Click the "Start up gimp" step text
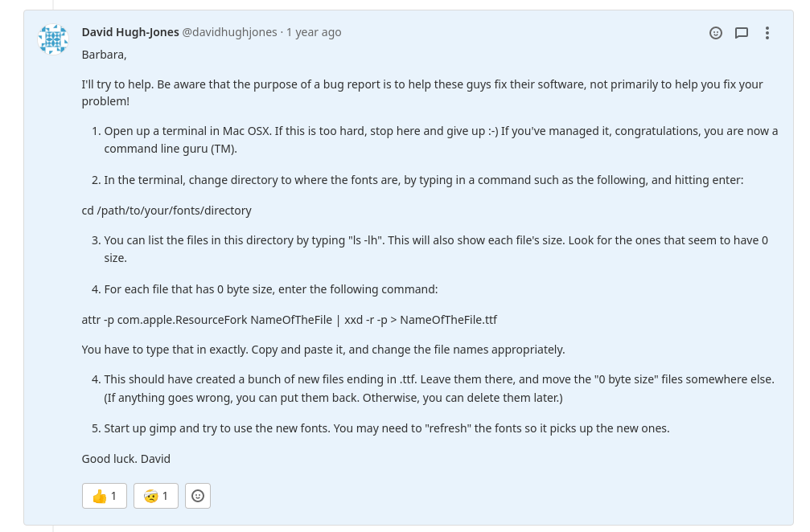Screen dimensions: 810x532 point(386,428)
